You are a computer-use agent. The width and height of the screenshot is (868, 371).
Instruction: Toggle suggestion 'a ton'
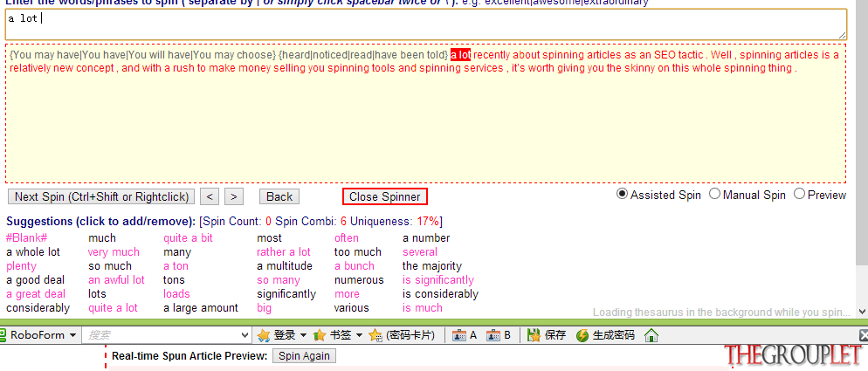click(x=176, y=265)
